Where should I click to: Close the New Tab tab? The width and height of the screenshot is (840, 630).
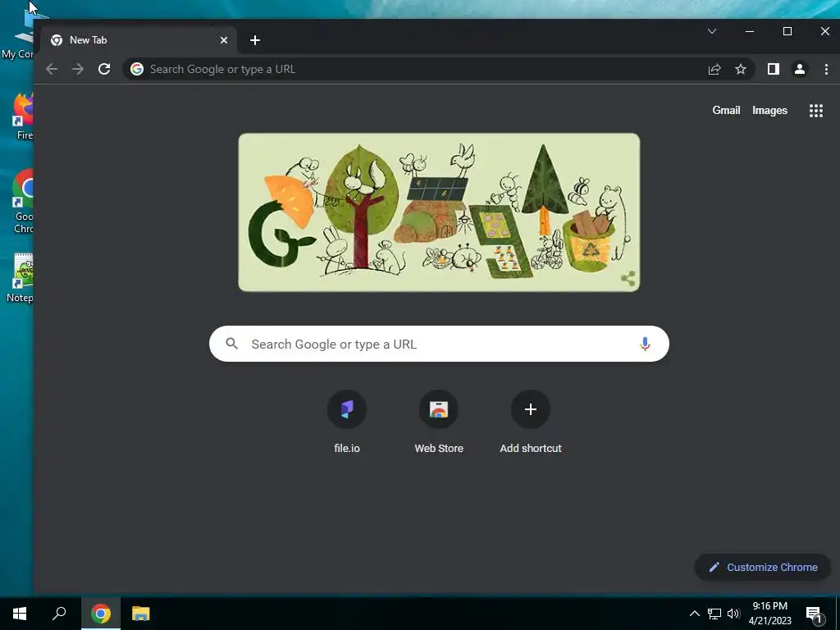pyautogui.click(x=224, y=40)
